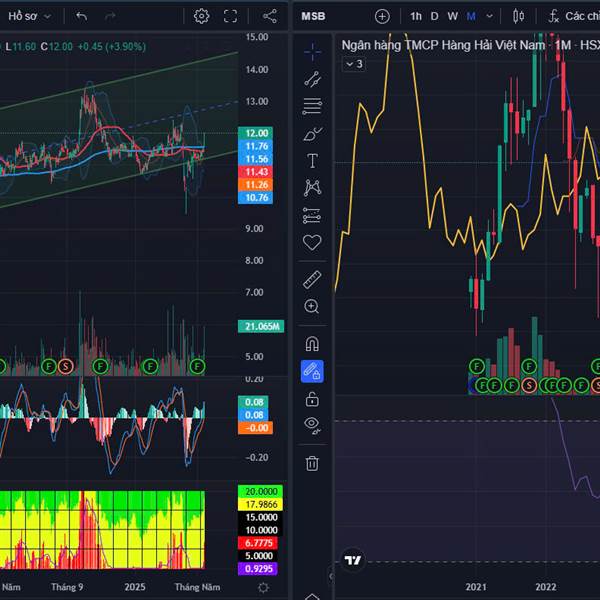
Task: Open the prediction and measurement tools
Action: click(x=311, y=215)
